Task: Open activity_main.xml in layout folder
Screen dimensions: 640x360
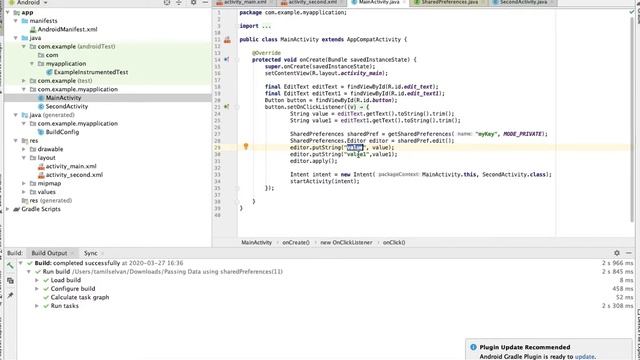Action: click(x=71, y=167)
